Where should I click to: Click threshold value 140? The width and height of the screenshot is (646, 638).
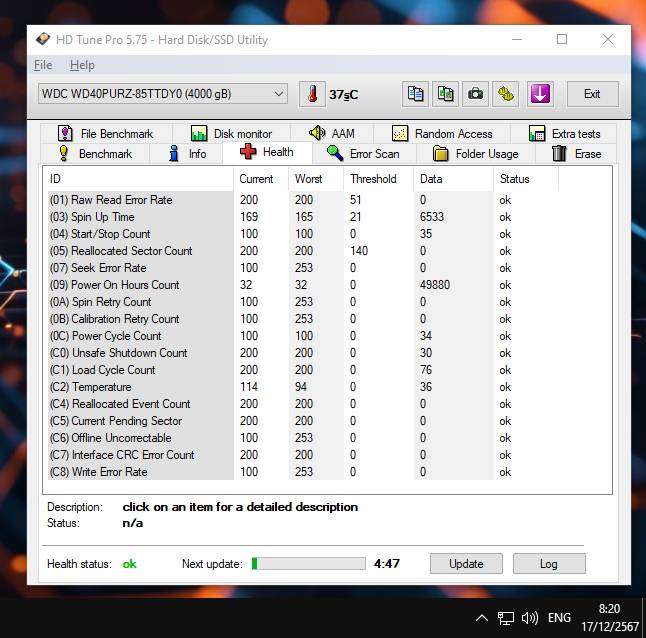point(359,251)
